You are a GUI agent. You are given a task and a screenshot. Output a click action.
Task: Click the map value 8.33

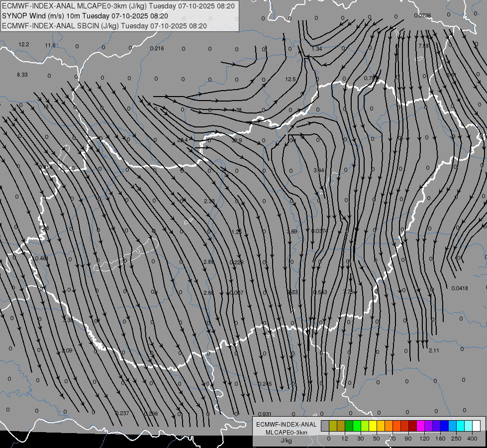22,75
